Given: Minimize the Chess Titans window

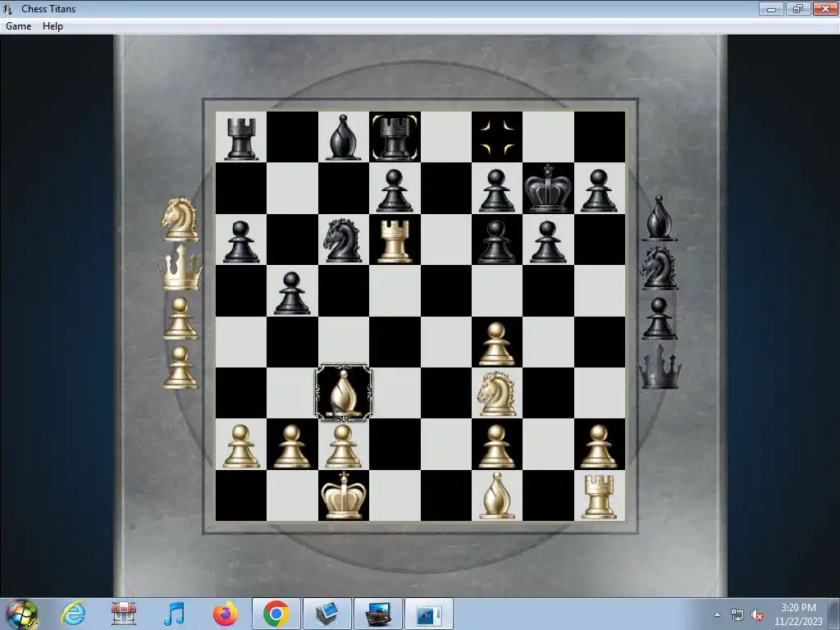Looking at the screenshot, I should click(771, 8).
